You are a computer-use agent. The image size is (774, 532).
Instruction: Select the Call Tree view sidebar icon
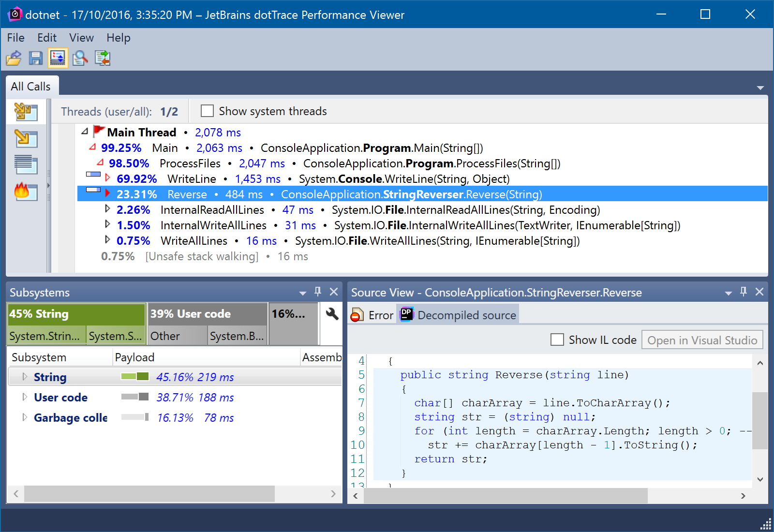tap(26, 112)
